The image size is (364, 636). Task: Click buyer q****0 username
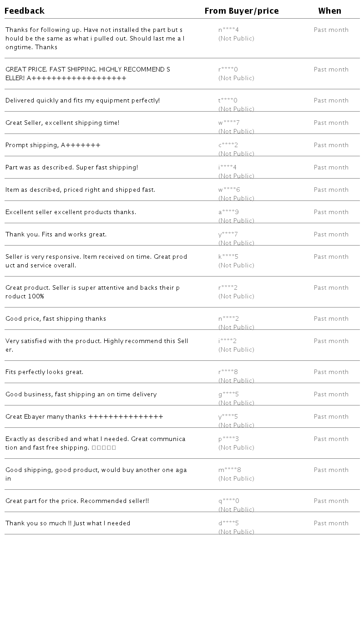228,501
